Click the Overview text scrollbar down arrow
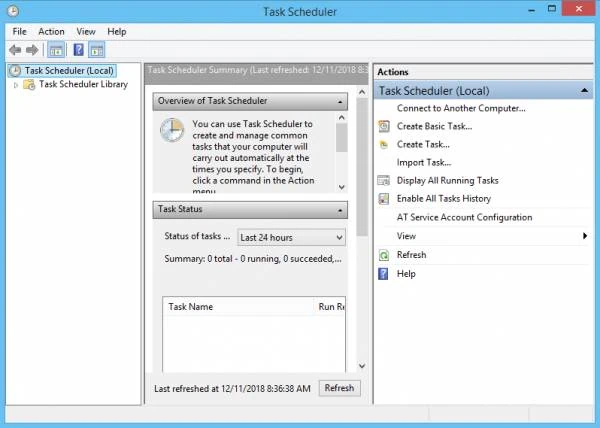Image resolution: width=600 pixels, height=428 pixels. pos(342,187)
